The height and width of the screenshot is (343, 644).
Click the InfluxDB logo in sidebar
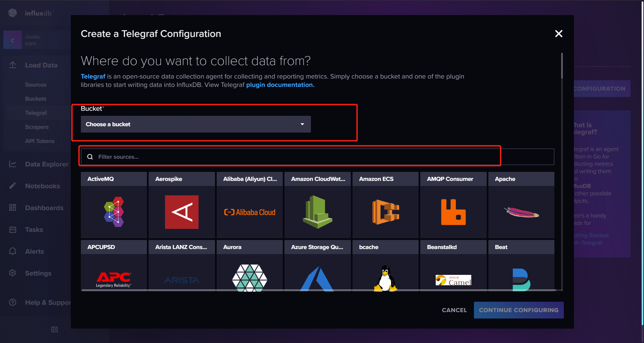tap(13, 13)
